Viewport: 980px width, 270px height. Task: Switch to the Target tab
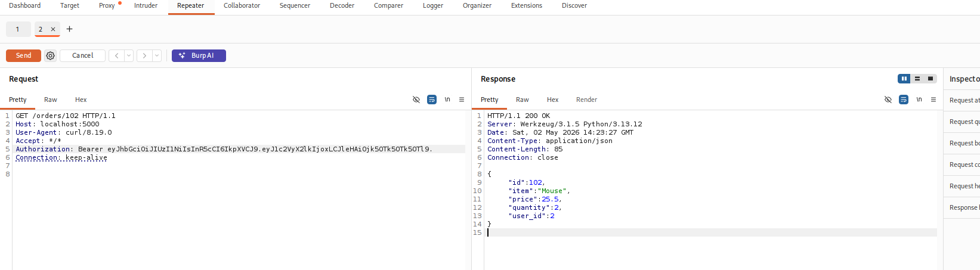click(70, 5)
